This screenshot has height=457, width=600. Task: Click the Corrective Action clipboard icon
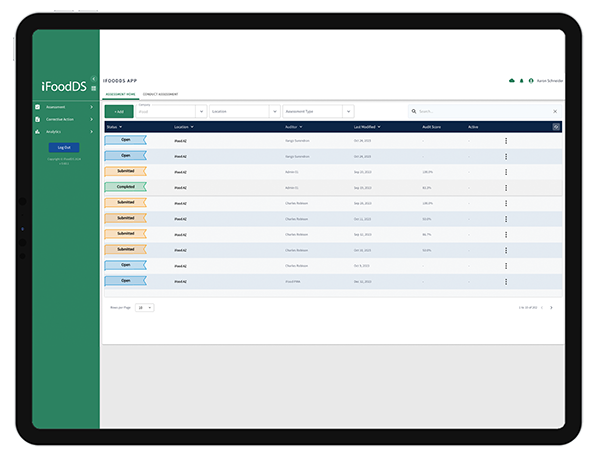coord(38,119)
